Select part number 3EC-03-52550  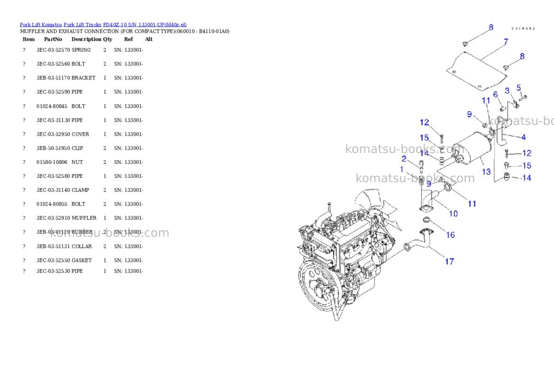(53, 260)
